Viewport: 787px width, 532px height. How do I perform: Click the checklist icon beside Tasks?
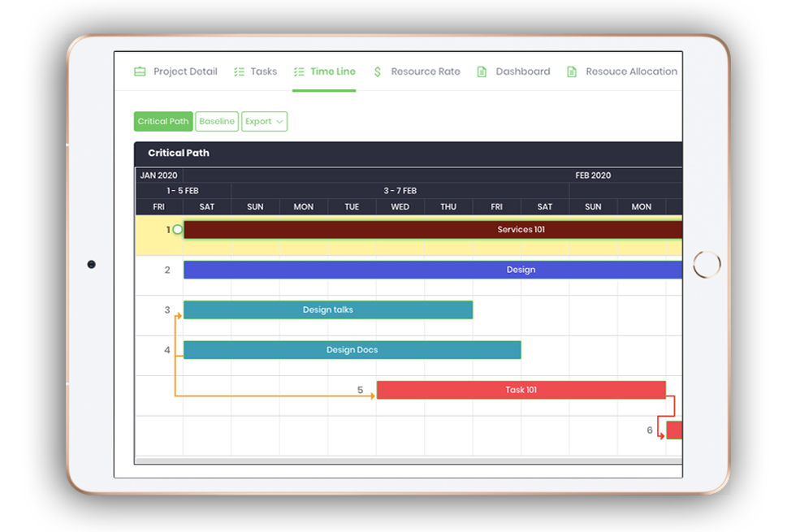point(239,71)
